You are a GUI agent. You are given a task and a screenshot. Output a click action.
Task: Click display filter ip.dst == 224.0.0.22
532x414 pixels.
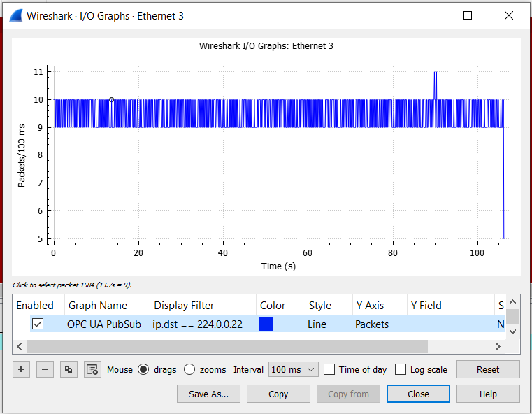(x=197, y=324)
